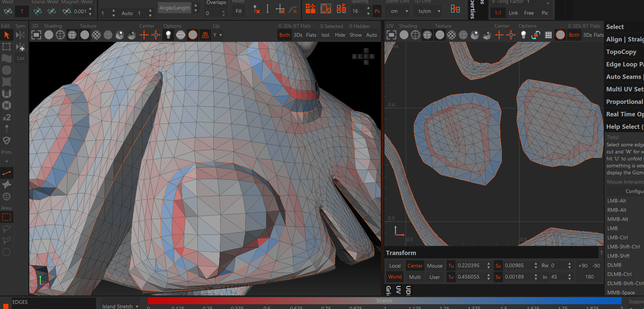The width and height of the screenshot is (644, 309).
Task: Click fit-to-view frame icon in 3D viewport
Action: pos(36,35)
